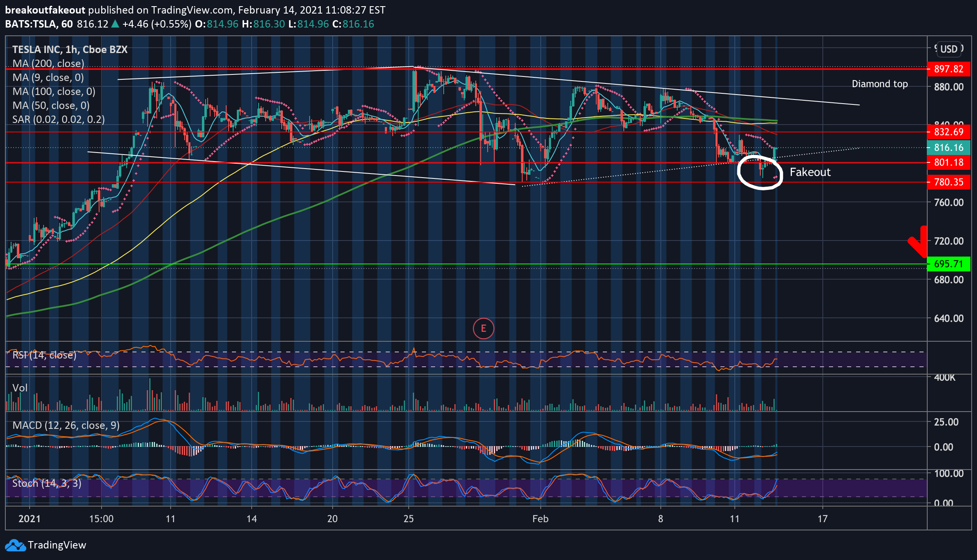The image size is (977, 560).
Task: Click the 400K volume axis tick
Action: (x=945, y=377)
